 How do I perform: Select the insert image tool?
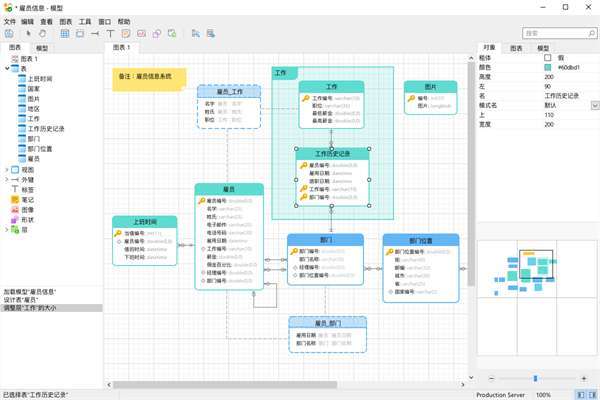pos(141,34)
